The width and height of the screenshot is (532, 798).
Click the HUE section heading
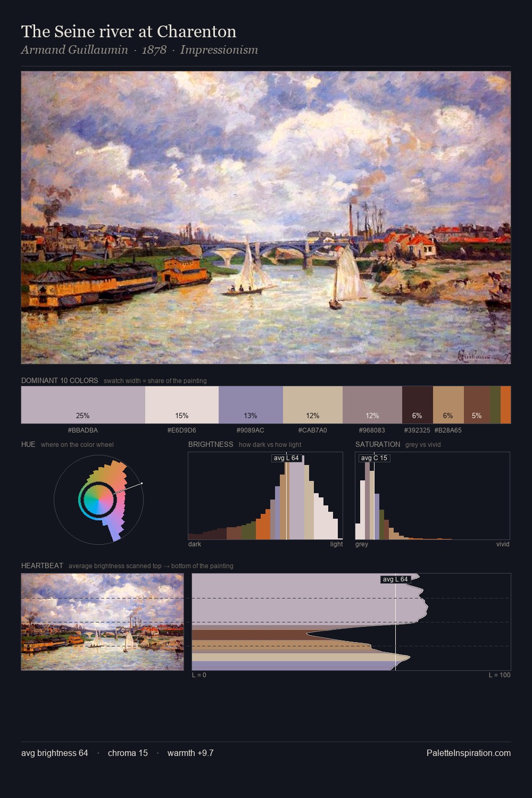(28, 444)
